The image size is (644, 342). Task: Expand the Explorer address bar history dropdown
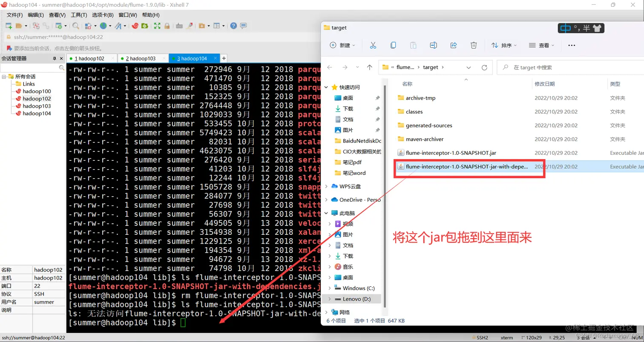469,67
